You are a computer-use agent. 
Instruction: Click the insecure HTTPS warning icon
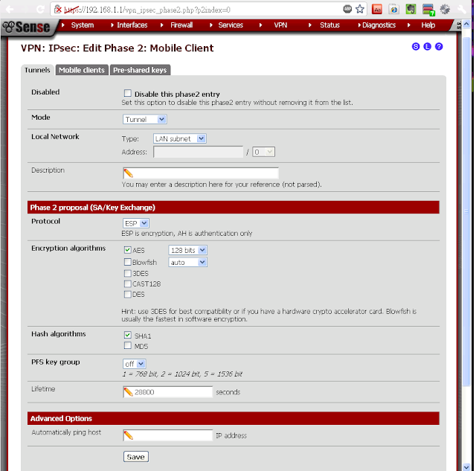tap(58, 10)
